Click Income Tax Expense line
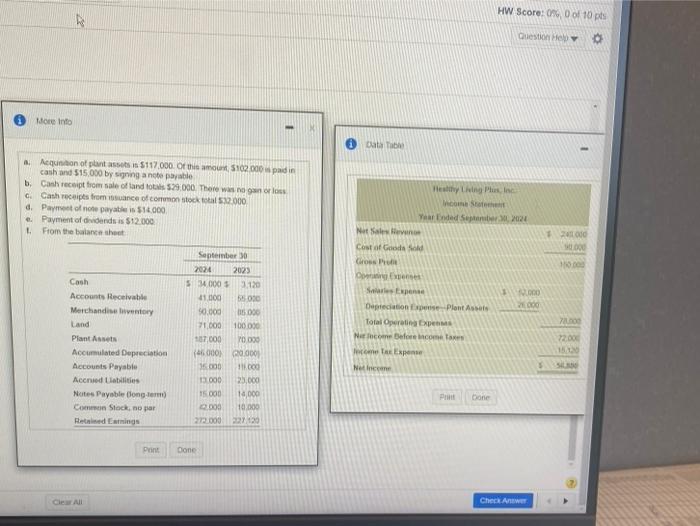Image resolution: width=700 pixels, height=526 pixels. click(388, 352)
